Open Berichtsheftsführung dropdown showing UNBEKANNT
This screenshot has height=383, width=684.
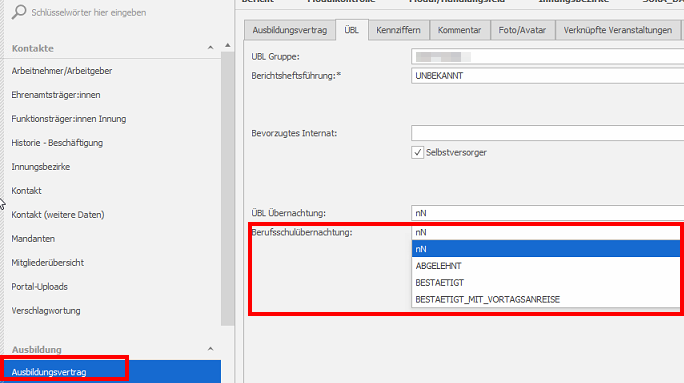[x=547, y=76]
